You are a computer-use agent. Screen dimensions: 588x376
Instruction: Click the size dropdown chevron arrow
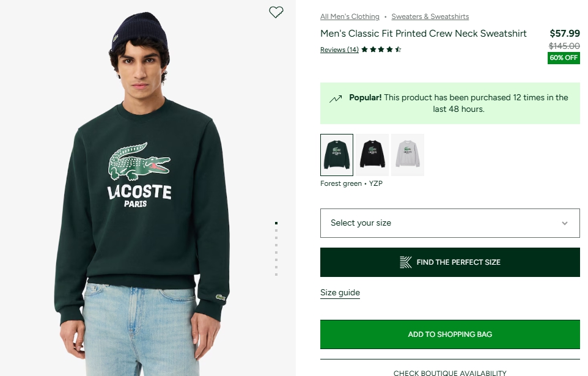point(565,223)
